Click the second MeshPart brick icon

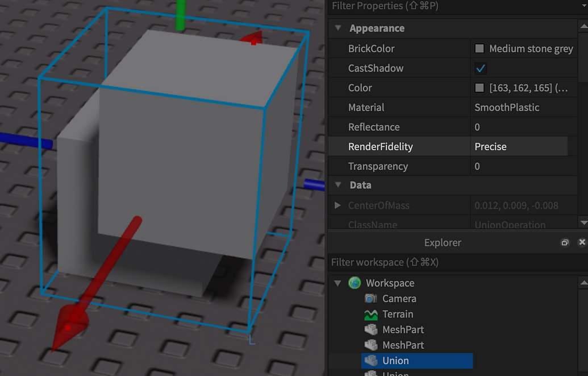(x=370, y=345)
